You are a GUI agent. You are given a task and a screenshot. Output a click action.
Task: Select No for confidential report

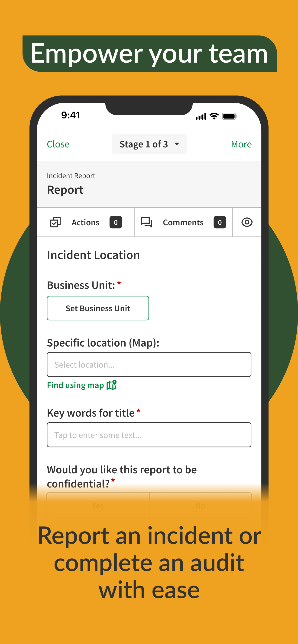pyautogui.click(x=201, y=505)
